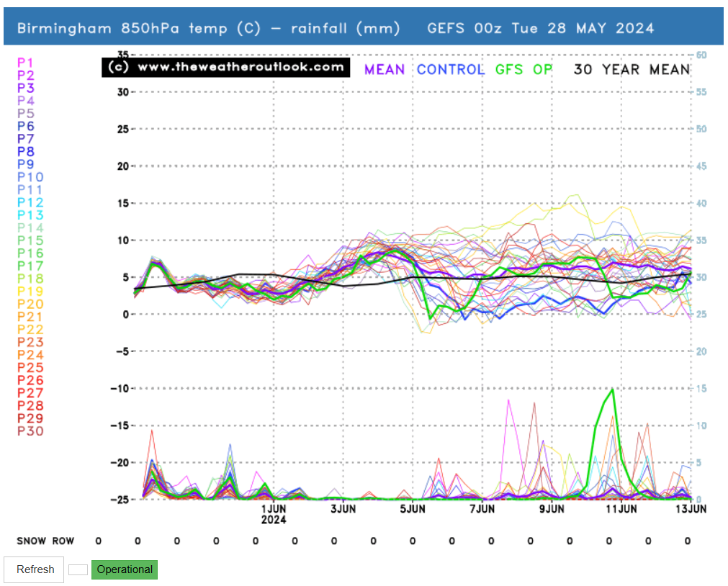Click the GEFS 00z Tue 28 MAY 2024 text

(541, 28)
